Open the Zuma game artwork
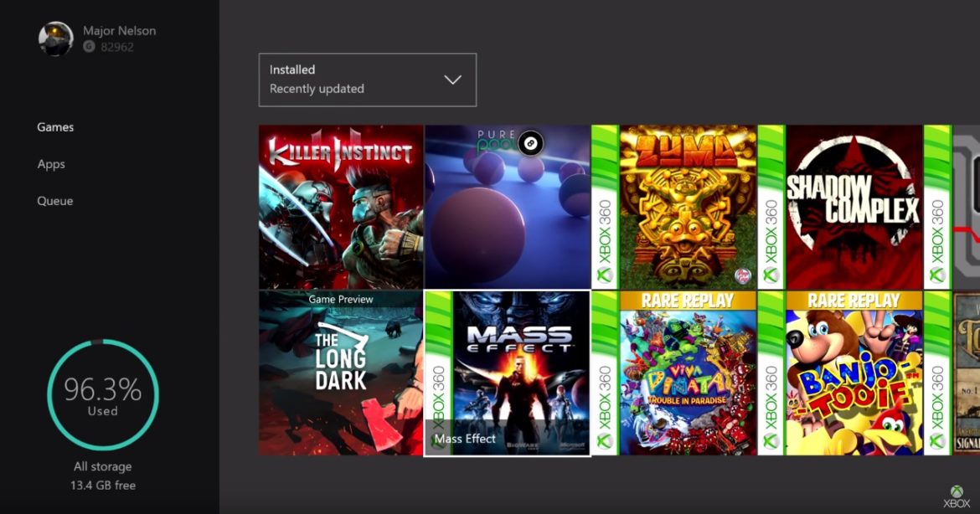The image size is (980, 514). (687, 207)
